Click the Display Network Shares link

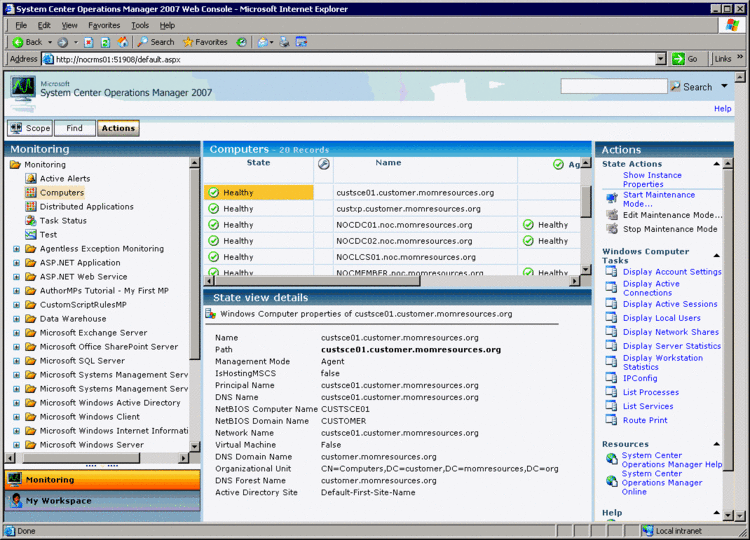point(671,332)
